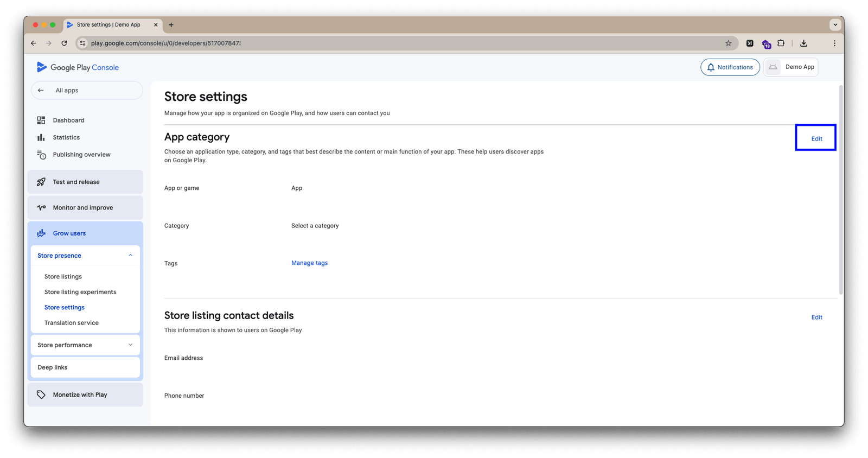The height and width of the screenshot is (458, 868).
Task: Open a new browser tab
Action: click(171, 25)
